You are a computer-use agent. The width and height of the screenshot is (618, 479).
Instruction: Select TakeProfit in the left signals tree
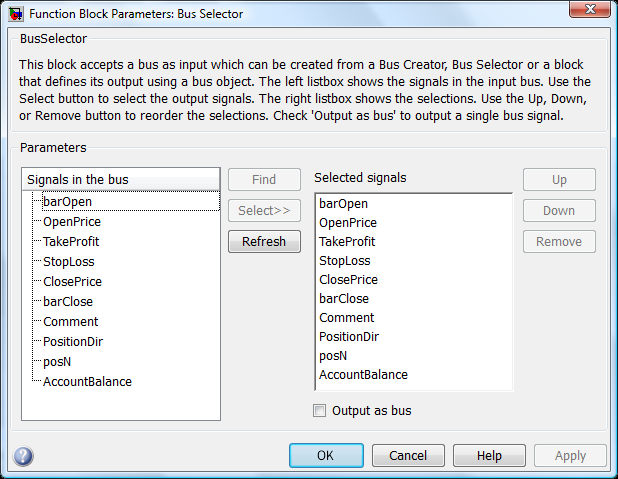coord(71,241)
